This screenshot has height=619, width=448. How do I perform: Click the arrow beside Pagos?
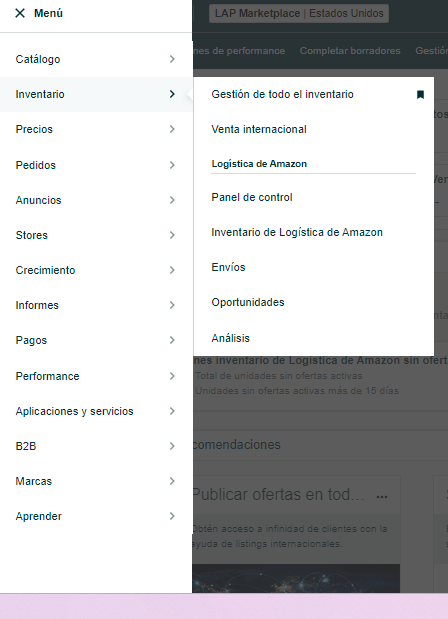172,340
